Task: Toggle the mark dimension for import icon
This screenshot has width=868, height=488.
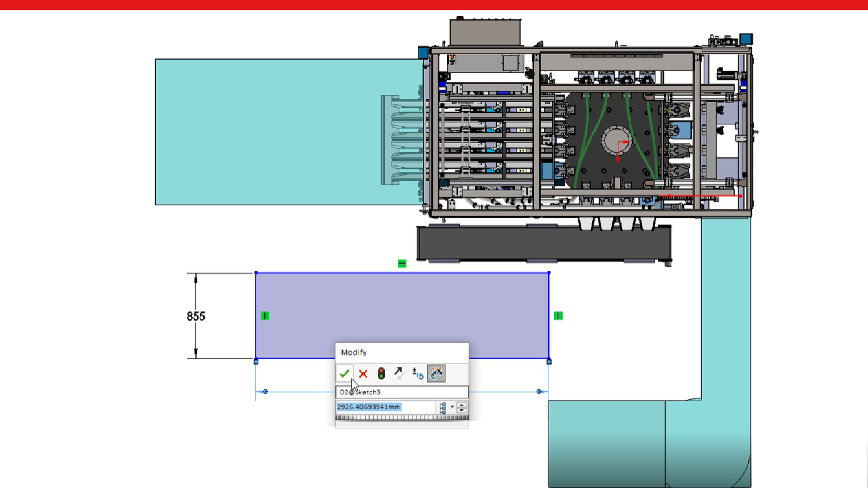Action: 436,374
